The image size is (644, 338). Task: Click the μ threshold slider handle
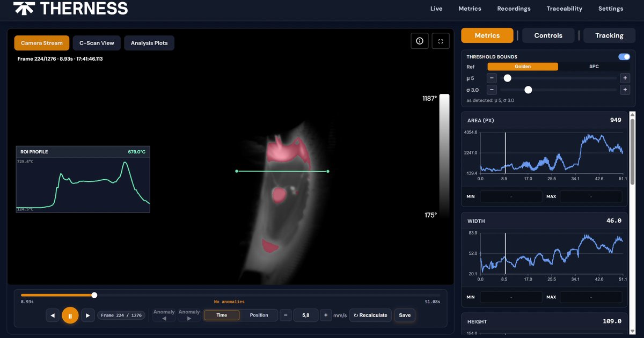point(507,78)
